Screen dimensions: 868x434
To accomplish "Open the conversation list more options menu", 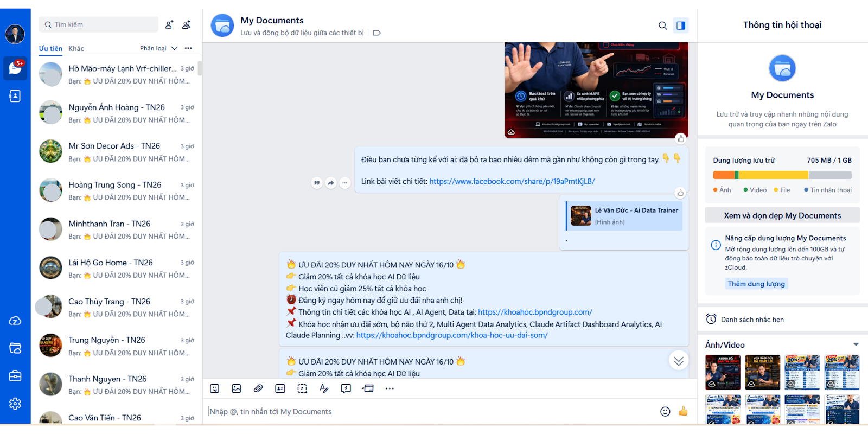I will click(x=188, y=48).
